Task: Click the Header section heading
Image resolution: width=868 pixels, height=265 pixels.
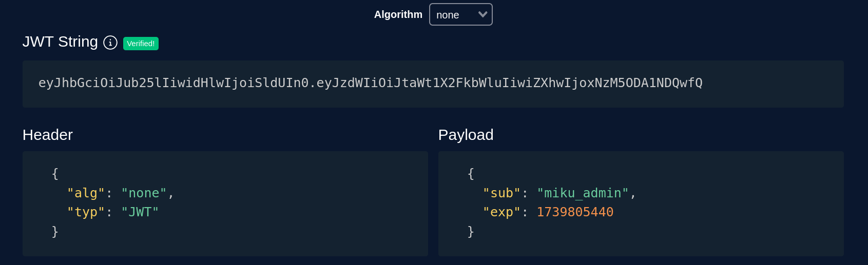Action: [48, 135]
